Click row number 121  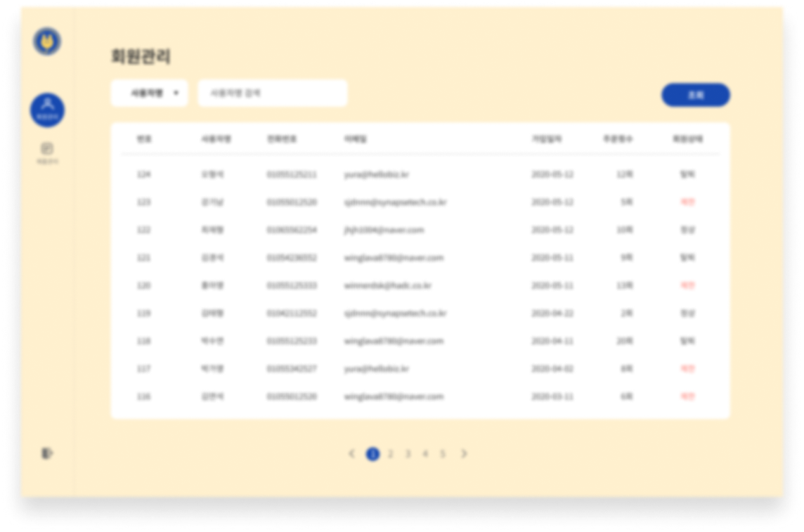[x=144, y=257]
